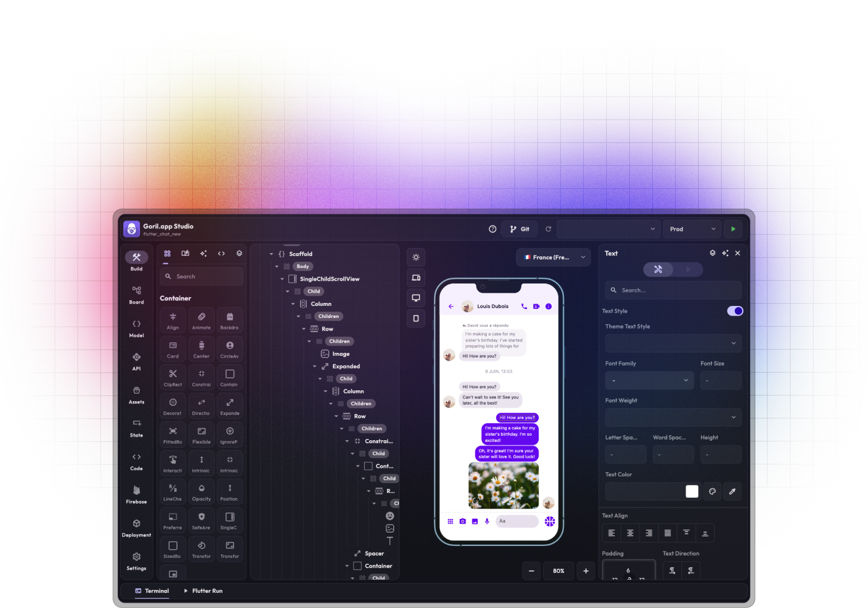Select right text alignment
Screen dimensions: 868x613
pos(649,533)
